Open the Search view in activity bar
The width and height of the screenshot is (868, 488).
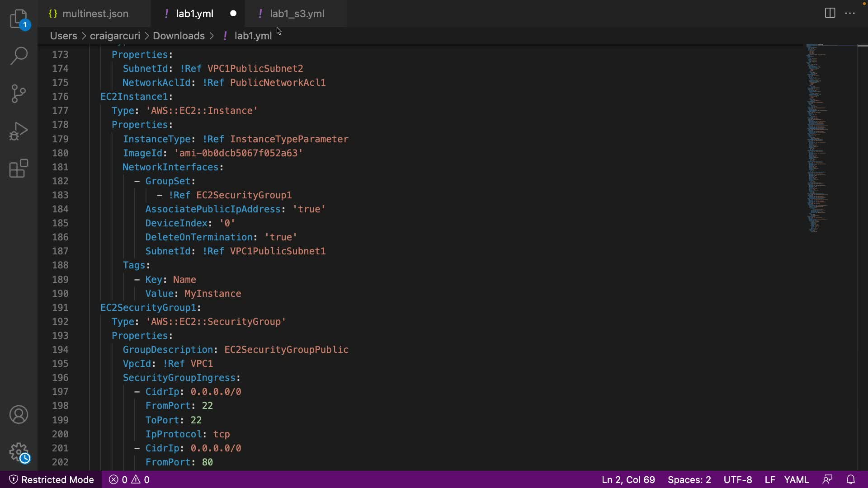[19, 56]
